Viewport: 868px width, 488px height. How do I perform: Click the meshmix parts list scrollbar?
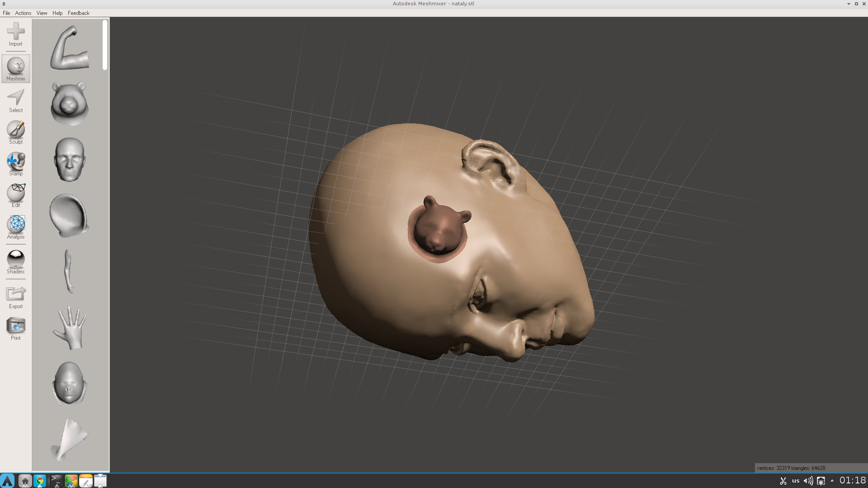105,45
